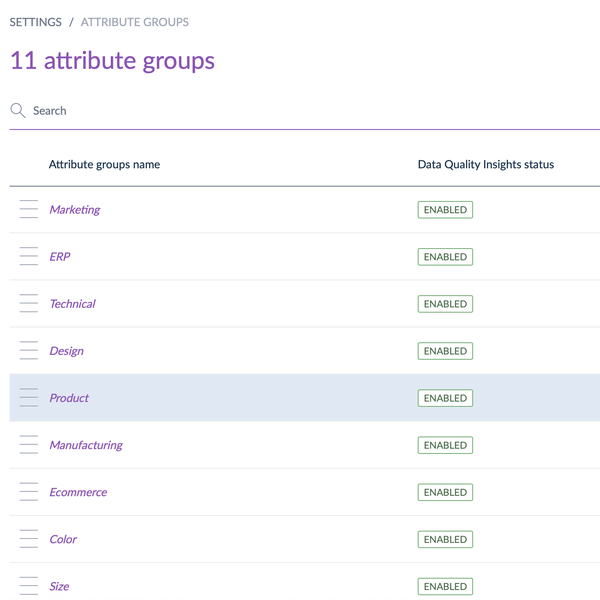Open the Marketing attribute group

pyautogui.click(x=75, y=210)
